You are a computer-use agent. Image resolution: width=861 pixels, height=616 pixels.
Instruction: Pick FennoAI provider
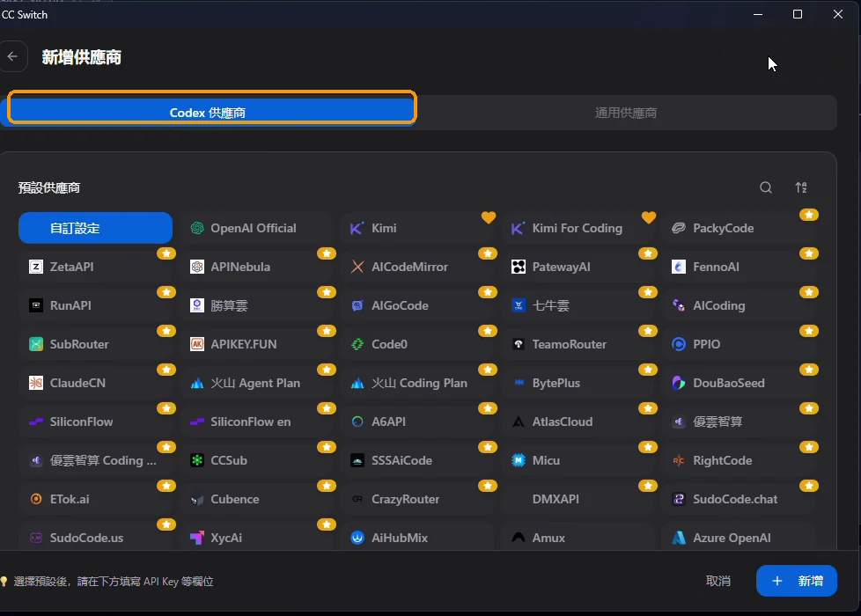click(739, 267)
